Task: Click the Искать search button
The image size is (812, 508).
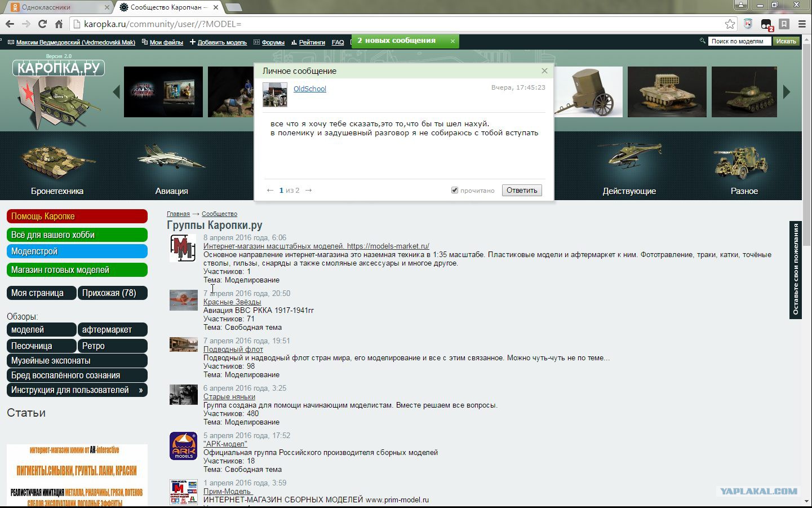Action: point(786,41)
